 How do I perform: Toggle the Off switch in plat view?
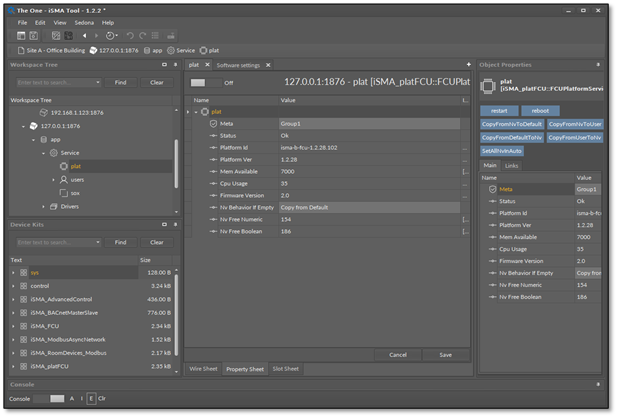204,83
